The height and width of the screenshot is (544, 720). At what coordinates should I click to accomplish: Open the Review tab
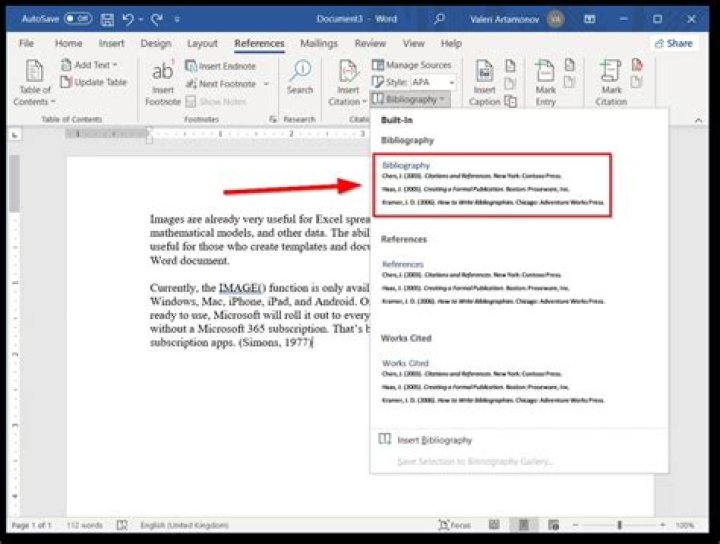coord(370,43)
